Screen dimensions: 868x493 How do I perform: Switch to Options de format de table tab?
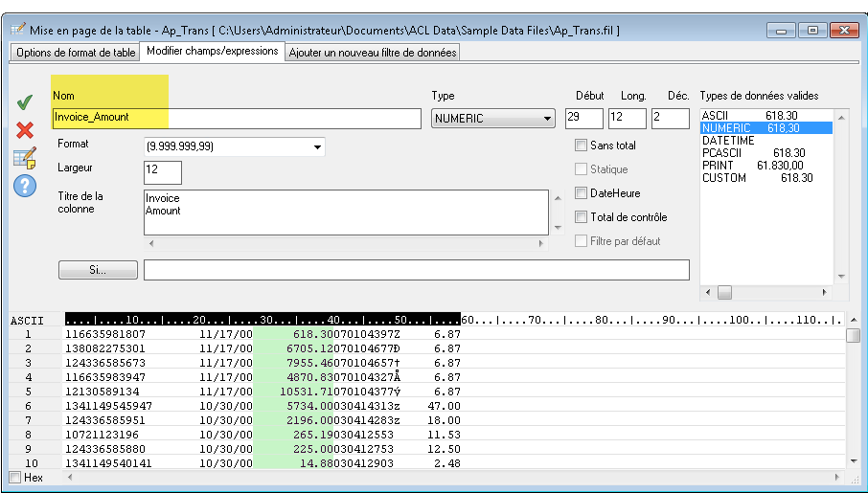(74, 52)
